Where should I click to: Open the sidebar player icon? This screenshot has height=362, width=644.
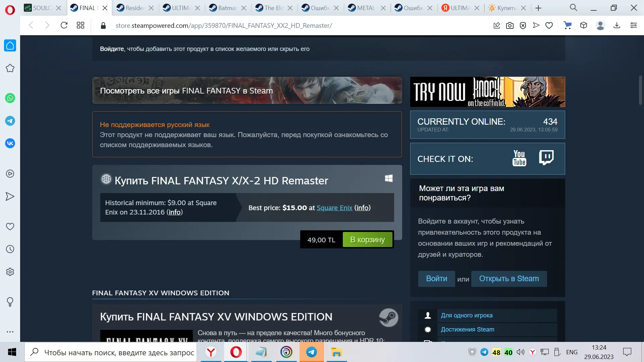(10, 174)
